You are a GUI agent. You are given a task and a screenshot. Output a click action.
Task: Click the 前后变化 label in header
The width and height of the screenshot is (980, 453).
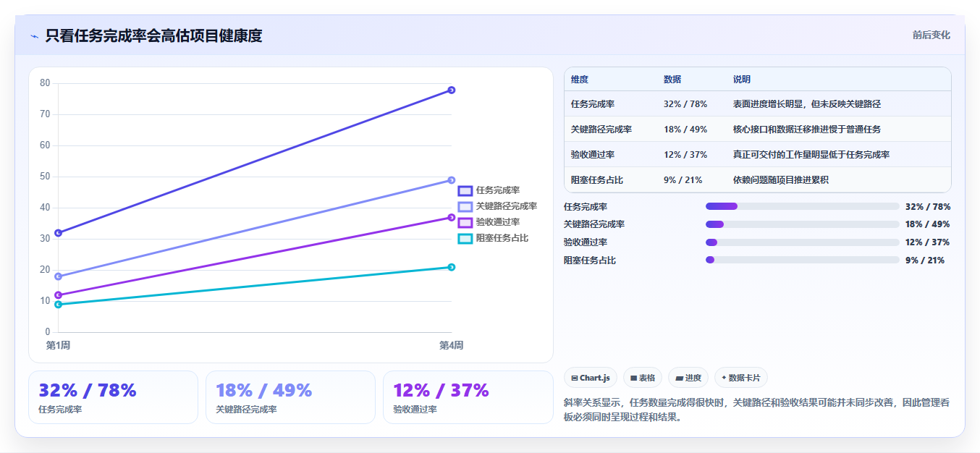coord(931,35)
